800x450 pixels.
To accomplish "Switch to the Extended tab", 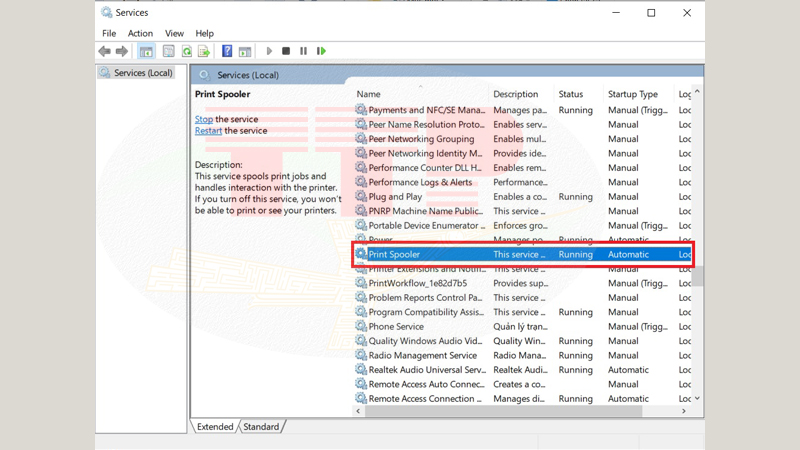I will pos(215,427).
